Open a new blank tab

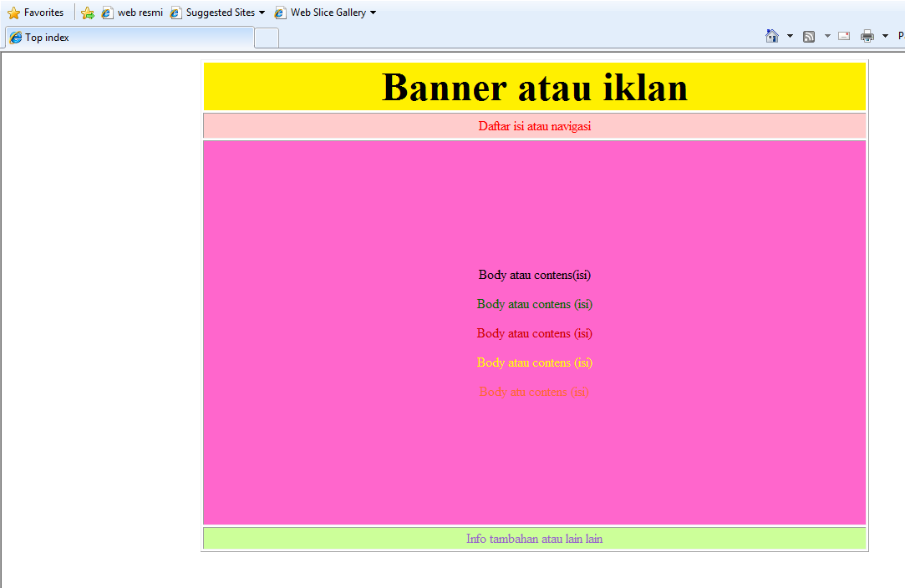tap(267, 38)
